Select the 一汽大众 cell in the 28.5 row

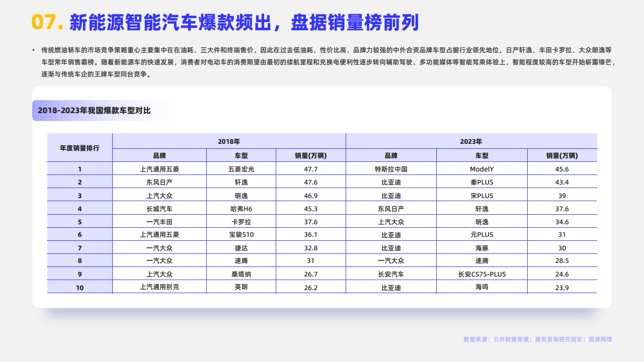click(x=391, y=261)
